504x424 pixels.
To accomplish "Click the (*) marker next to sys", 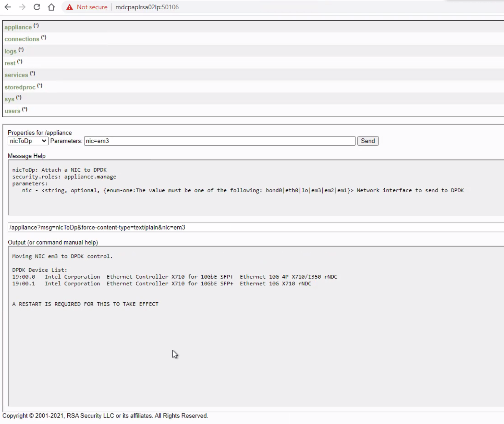I will [x=19, y=98].
